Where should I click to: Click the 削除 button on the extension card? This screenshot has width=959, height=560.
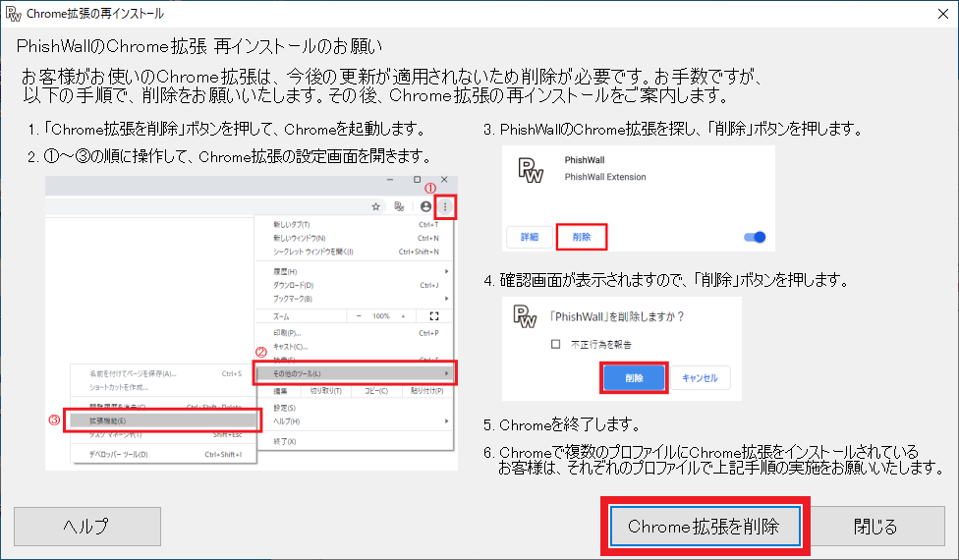(582, 237)
